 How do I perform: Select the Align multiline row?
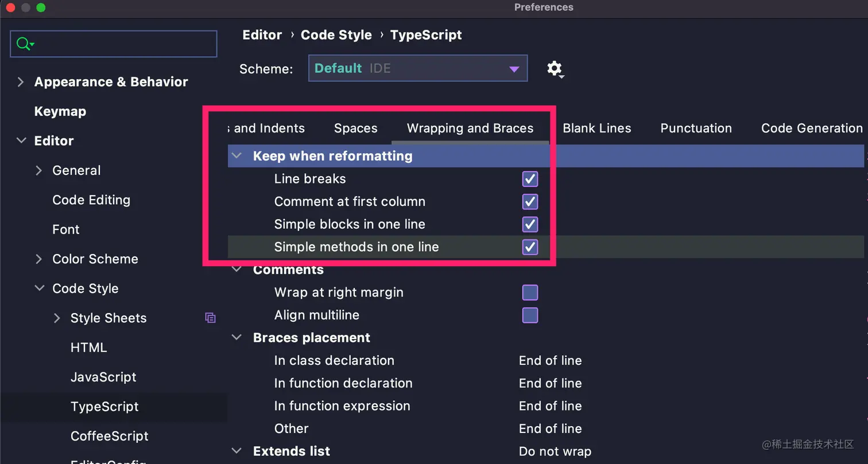pyautogui.click(x=546, y=315)
